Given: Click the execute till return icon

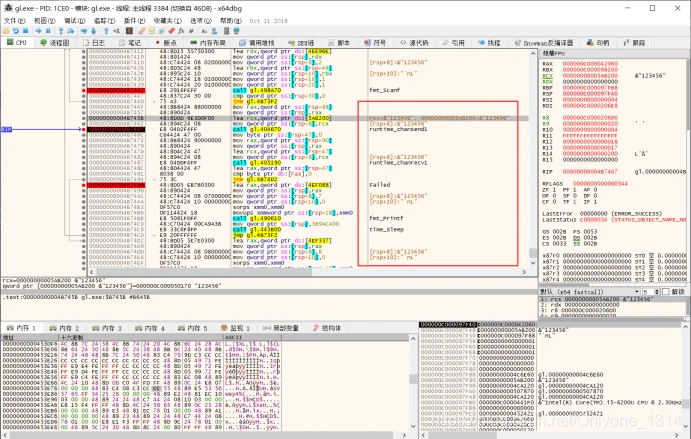Looking at the screenshot, I should 106,31.
